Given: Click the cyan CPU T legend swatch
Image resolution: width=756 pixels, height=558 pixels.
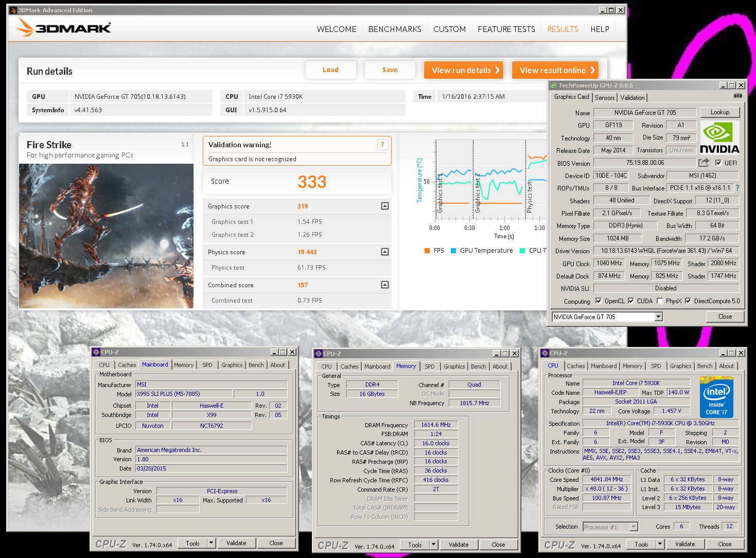Looking at the screenshot, I should [522, 251].
